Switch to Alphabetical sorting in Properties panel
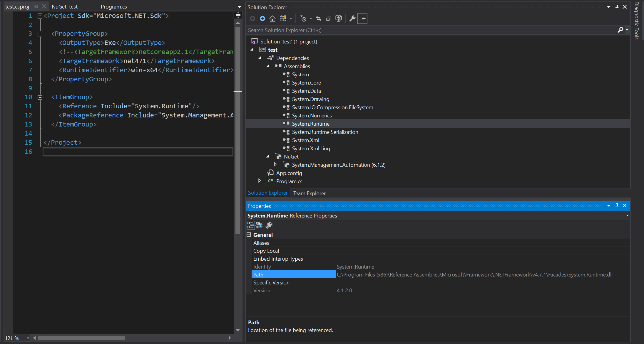644x344 pixels. click(259, 225)
